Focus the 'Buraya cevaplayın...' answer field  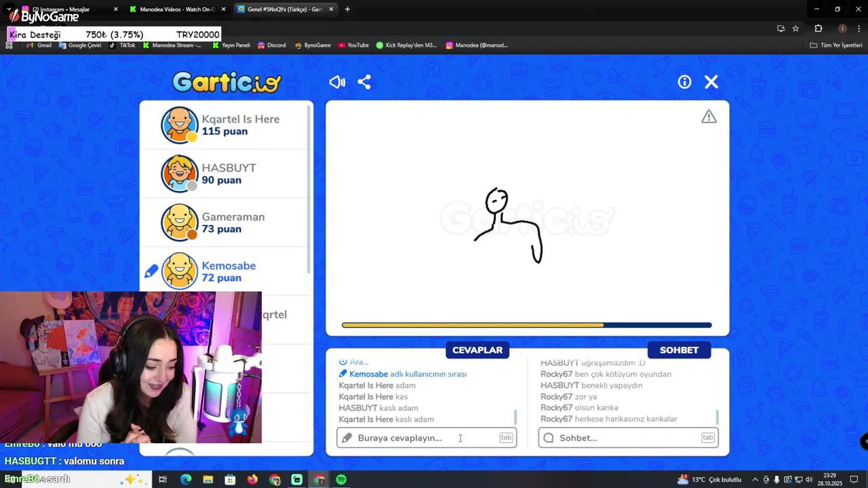[427, 438]
